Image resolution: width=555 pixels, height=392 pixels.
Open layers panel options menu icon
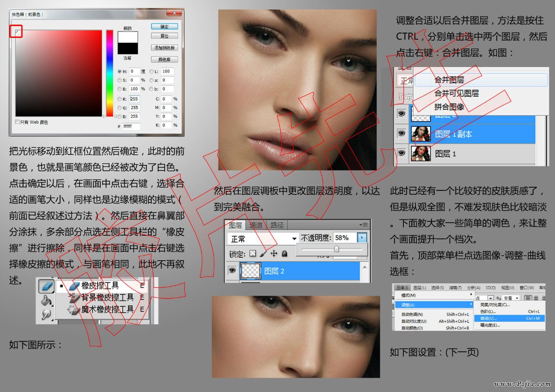[364, 225]
